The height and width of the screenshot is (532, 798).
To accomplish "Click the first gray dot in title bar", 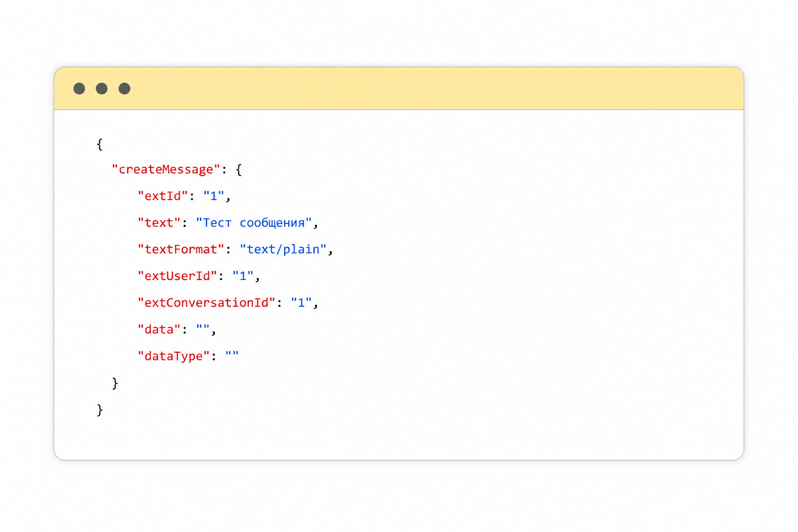I will [79, 88].
